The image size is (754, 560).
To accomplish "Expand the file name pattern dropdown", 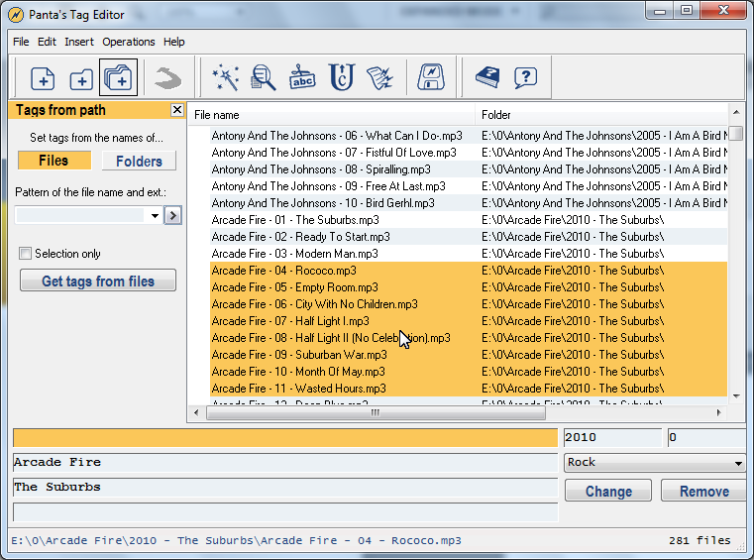I will coord(155,215).
